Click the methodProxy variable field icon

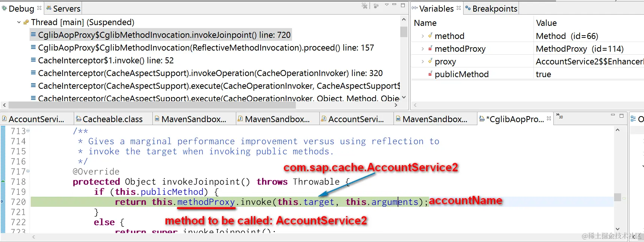pyautogui.click(x=430, y=48)
